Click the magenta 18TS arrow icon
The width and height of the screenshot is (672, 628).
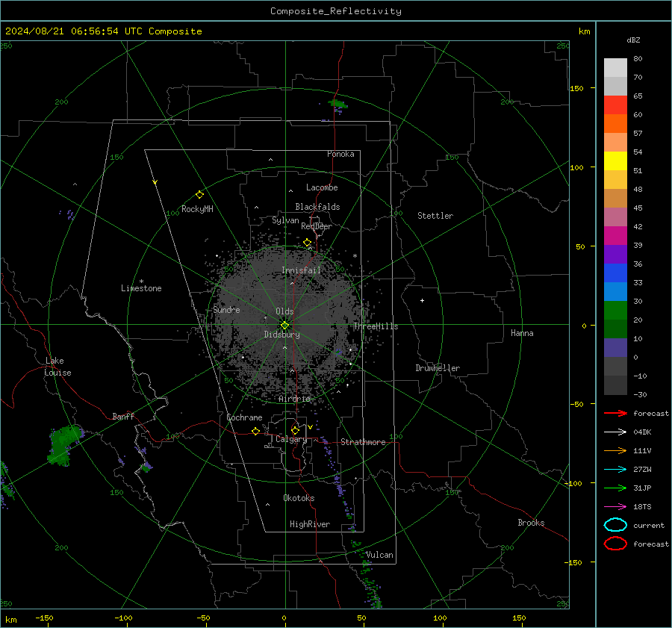coord(615,507)
